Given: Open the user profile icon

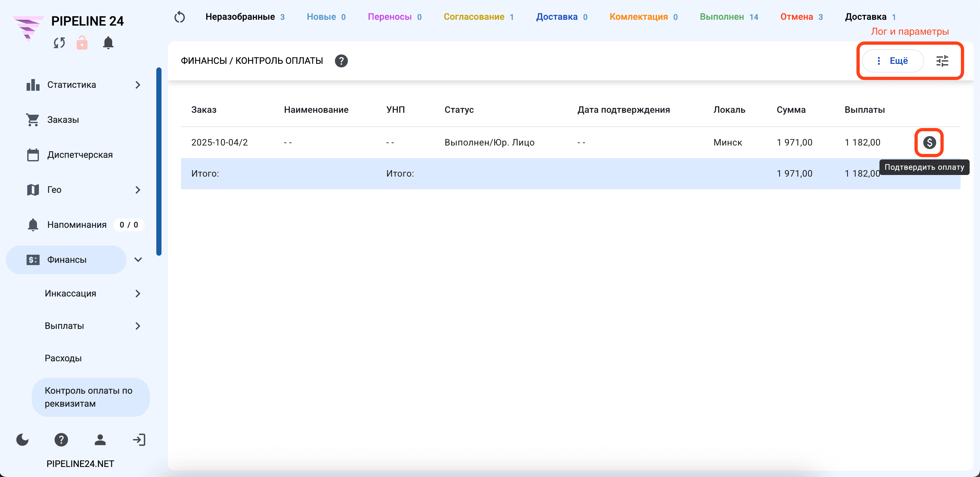Looking at the screenshot, I should (100, 440).
